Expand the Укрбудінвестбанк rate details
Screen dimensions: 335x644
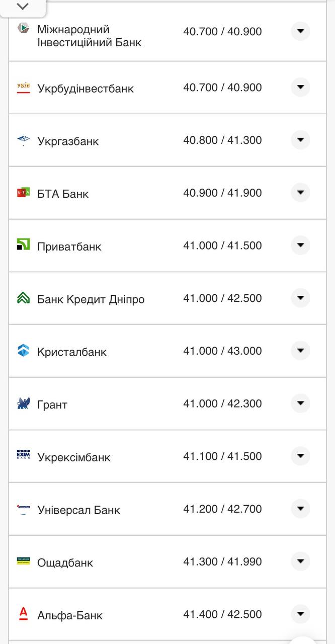point(300,87)
